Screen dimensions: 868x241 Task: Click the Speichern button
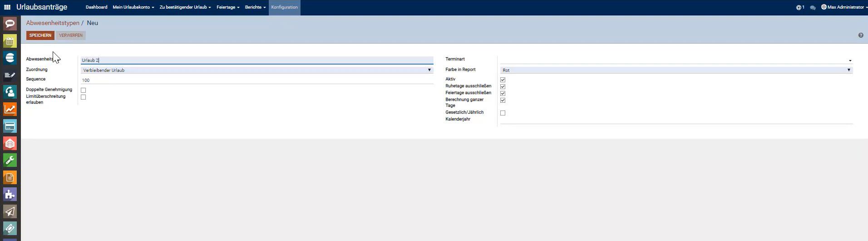point(40,35)
